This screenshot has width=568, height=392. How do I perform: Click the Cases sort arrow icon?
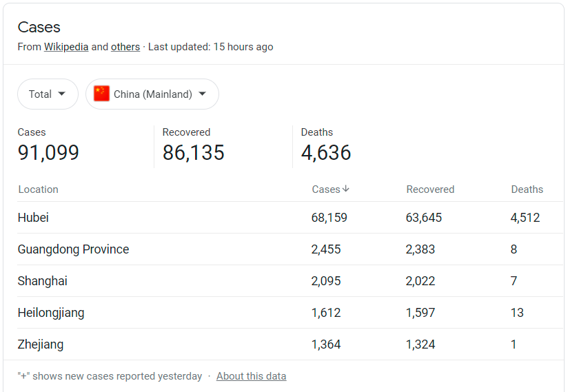[346, 189]
